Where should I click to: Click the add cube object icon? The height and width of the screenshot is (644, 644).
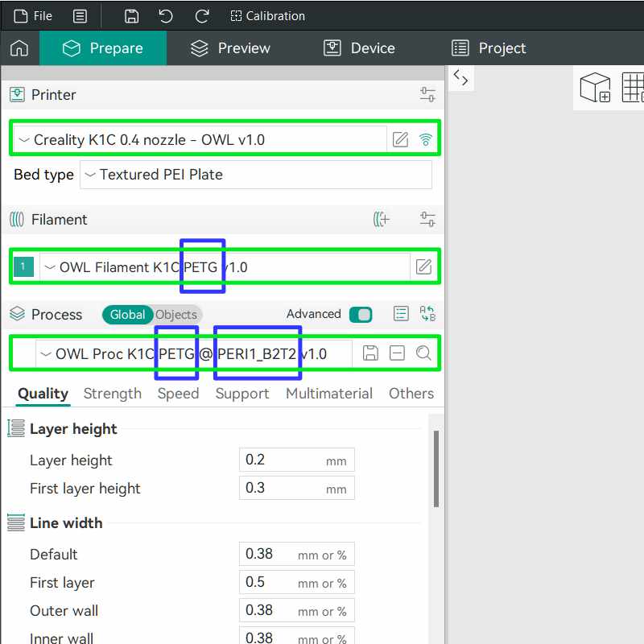click(595, 87)
